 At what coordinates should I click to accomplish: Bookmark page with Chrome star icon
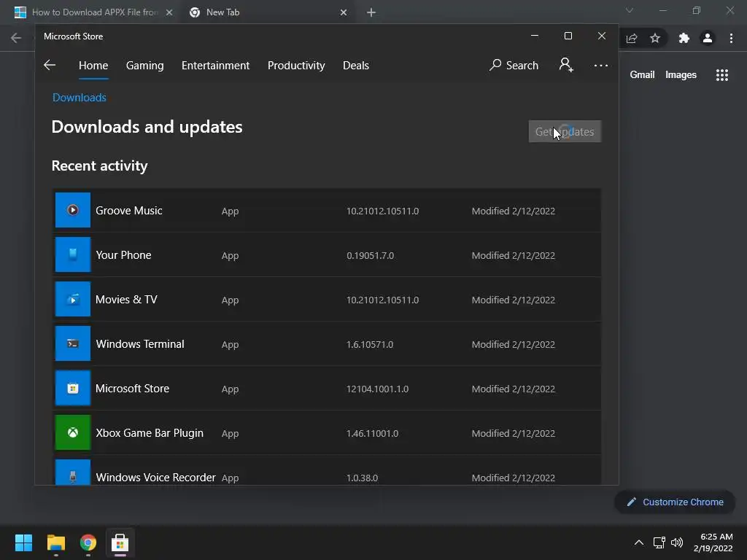coord(655,38)
